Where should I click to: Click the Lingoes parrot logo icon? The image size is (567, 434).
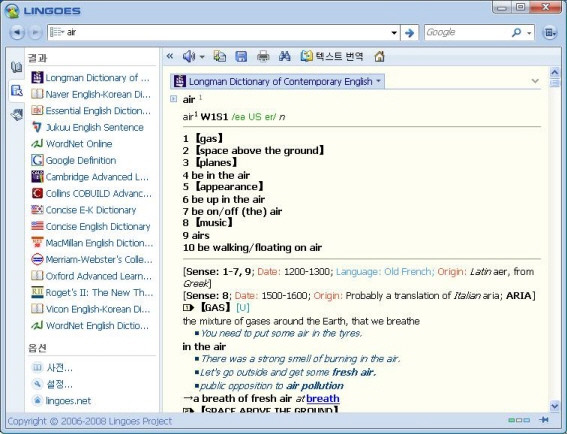12,11
